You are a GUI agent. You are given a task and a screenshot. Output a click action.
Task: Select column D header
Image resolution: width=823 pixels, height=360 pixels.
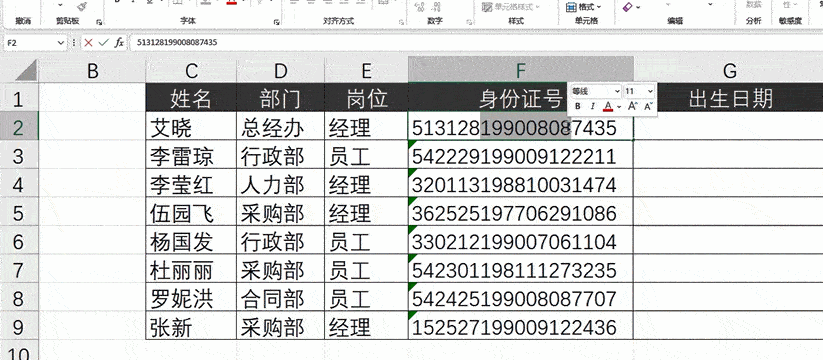[281, 70]
